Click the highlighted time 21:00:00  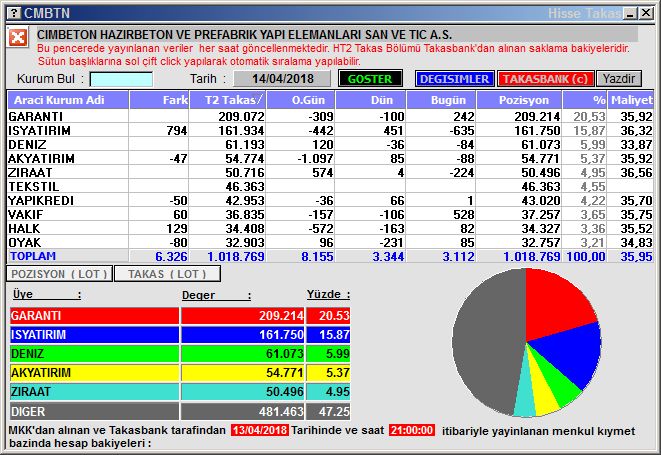tap(412, 430)
